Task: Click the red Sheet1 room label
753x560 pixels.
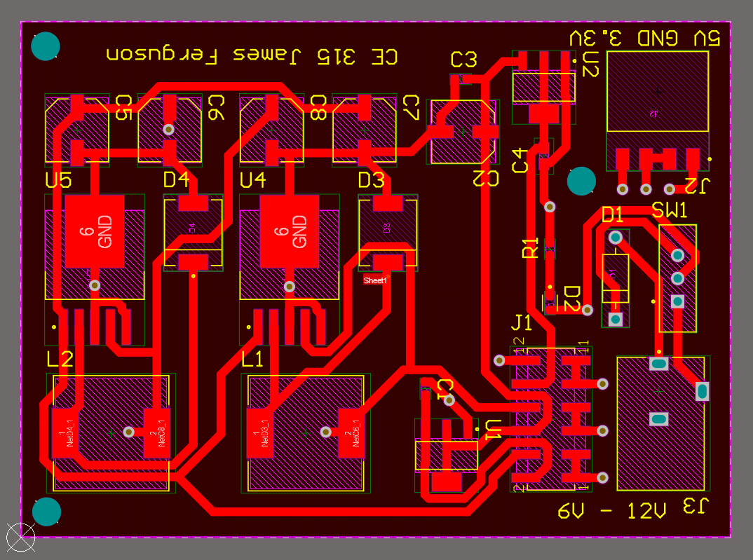Action: [375, 280]
